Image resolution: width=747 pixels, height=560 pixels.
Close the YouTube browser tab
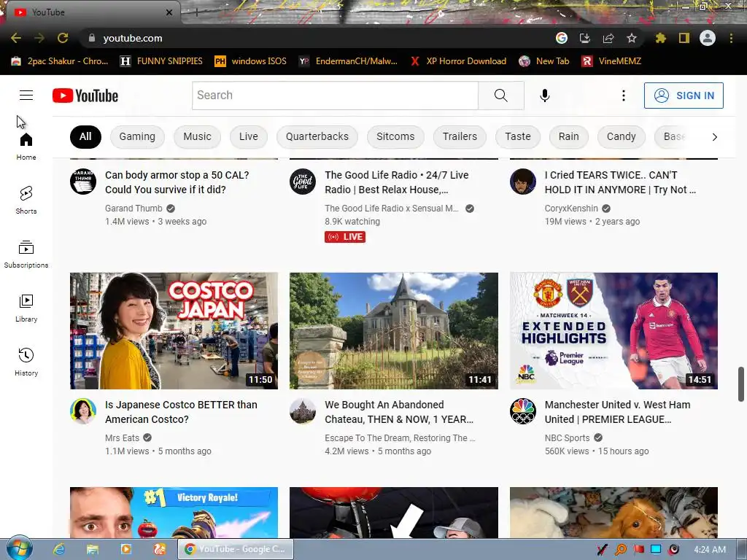pyautogui.click(x=169, y=12)
